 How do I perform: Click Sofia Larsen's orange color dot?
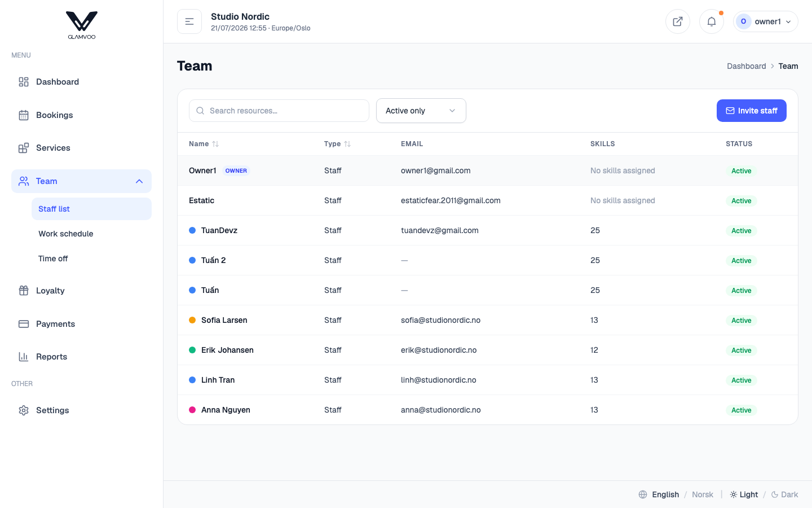192,320
